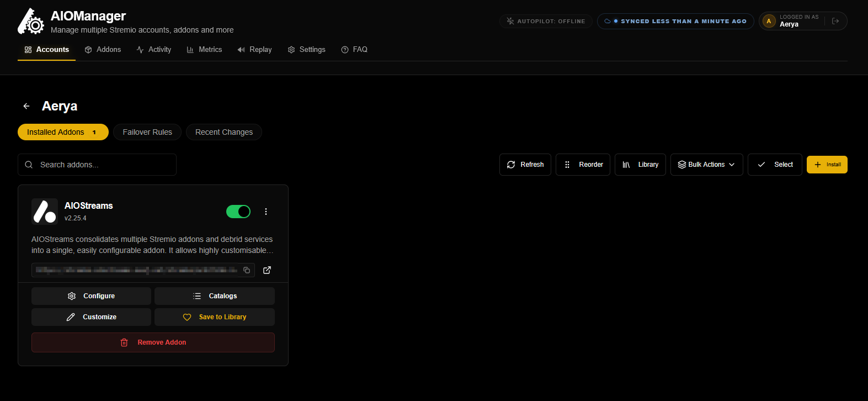Click the log out icon
868x401 pixels.
[x=835, y=21]
